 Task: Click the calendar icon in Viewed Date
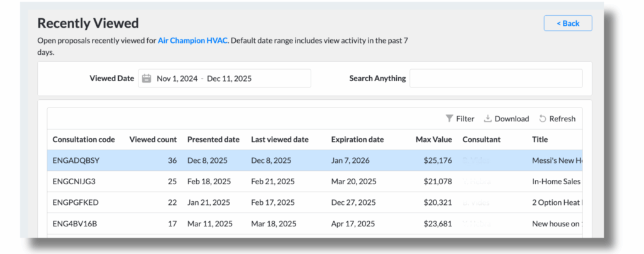point(147,79)
